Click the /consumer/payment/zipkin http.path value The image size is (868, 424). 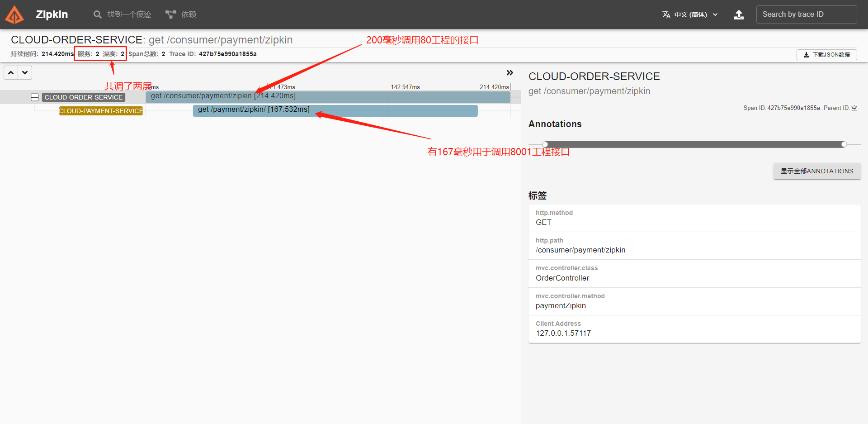click(x=580, y=250)
